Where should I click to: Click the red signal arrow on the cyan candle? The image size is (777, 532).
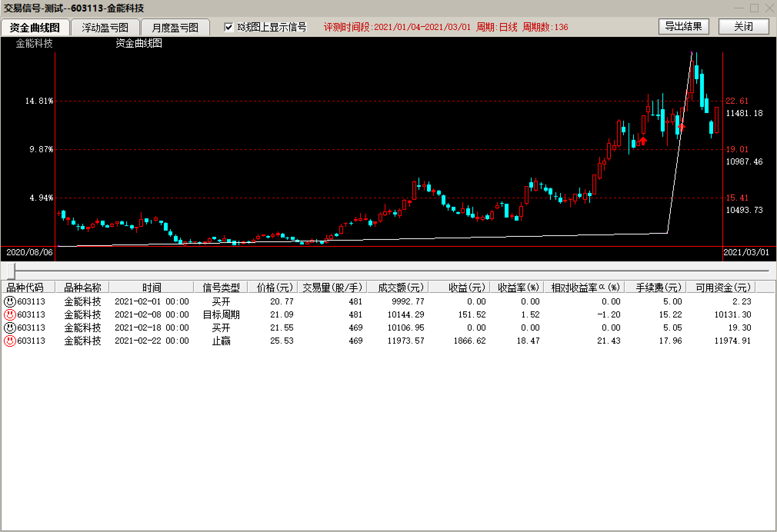click(681, 126)
